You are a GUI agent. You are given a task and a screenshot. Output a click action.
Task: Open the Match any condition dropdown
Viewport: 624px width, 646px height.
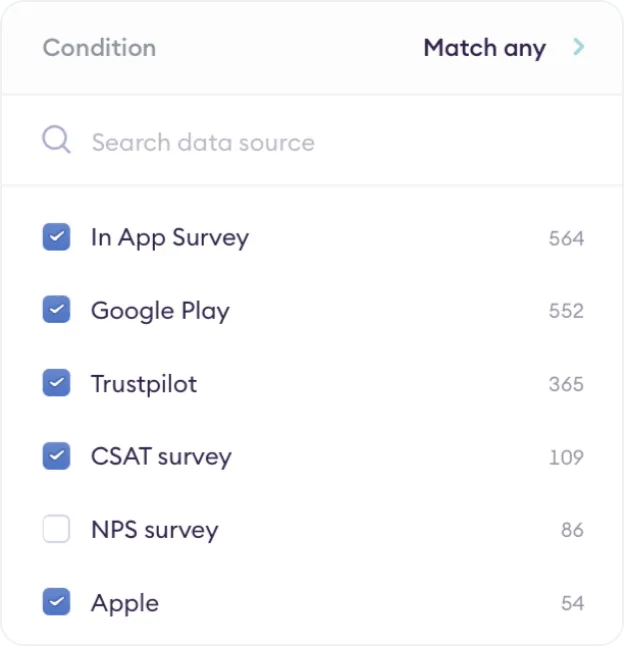(484, 48)
